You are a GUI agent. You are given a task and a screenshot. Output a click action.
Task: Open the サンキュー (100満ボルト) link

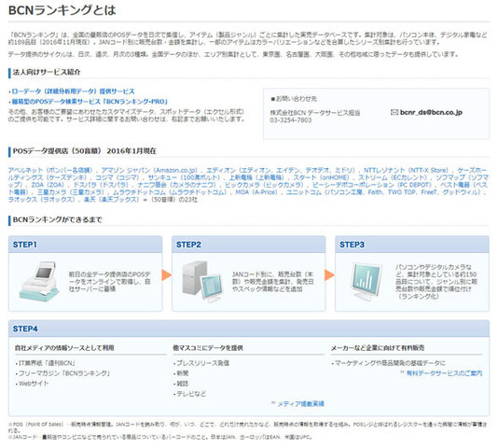pos(184,177)
